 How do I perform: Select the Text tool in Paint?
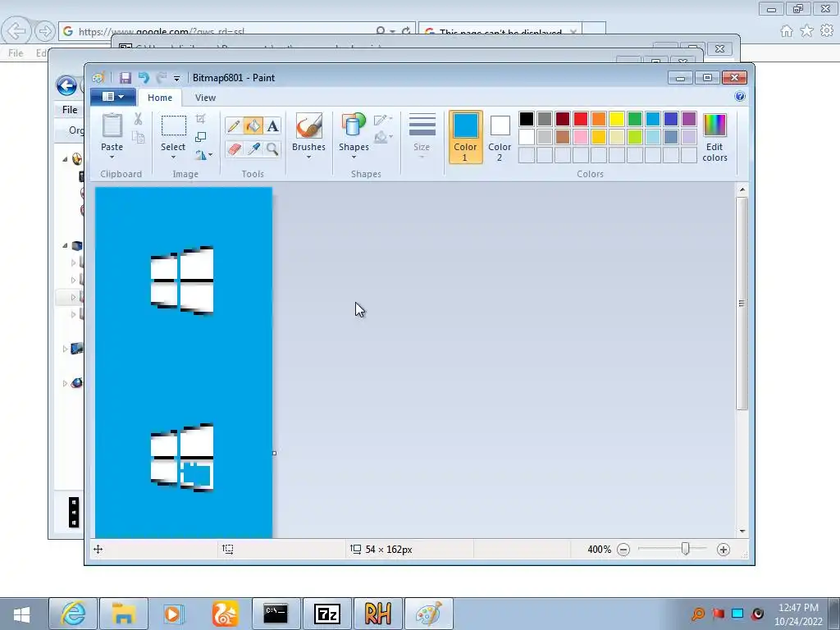point(272,126)
